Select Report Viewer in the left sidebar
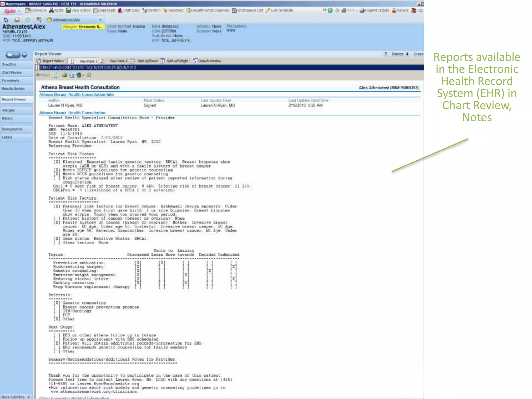This screenshot has height=399, width=532. click(x=17, y=99)
